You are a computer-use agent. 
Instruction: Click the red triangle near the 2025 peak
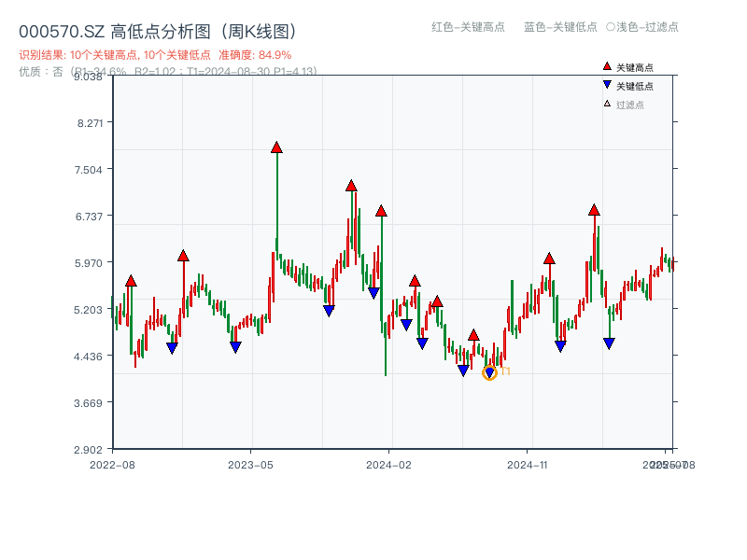click(x=594, y=211)
